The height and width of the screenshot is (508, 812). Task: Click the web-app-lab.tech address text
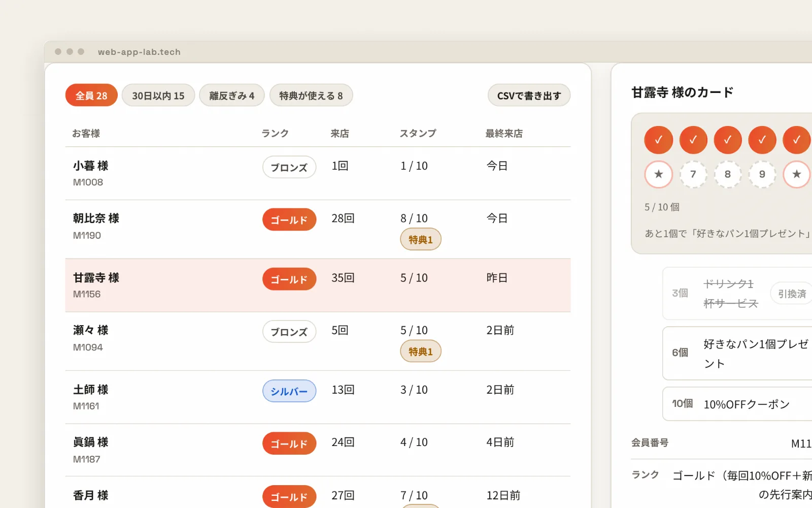pyautogui.click(x=139, y=52)
